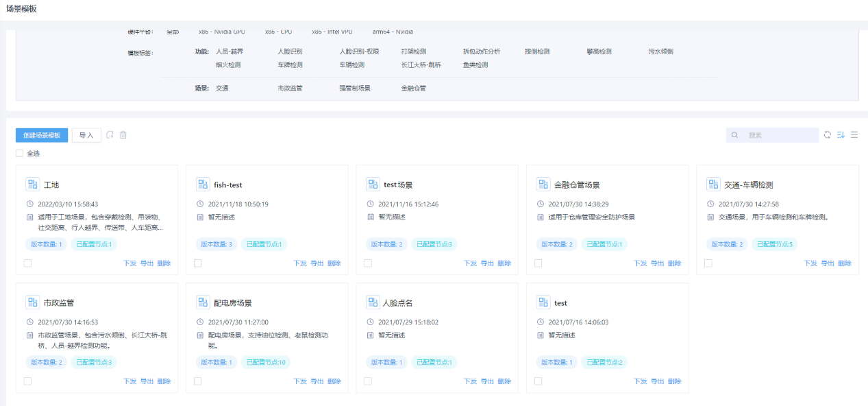Click 删除 on the 人脸点名 card
Image resolution: width=868 pixels, height=406 pixels.
(x=504, y=381)
